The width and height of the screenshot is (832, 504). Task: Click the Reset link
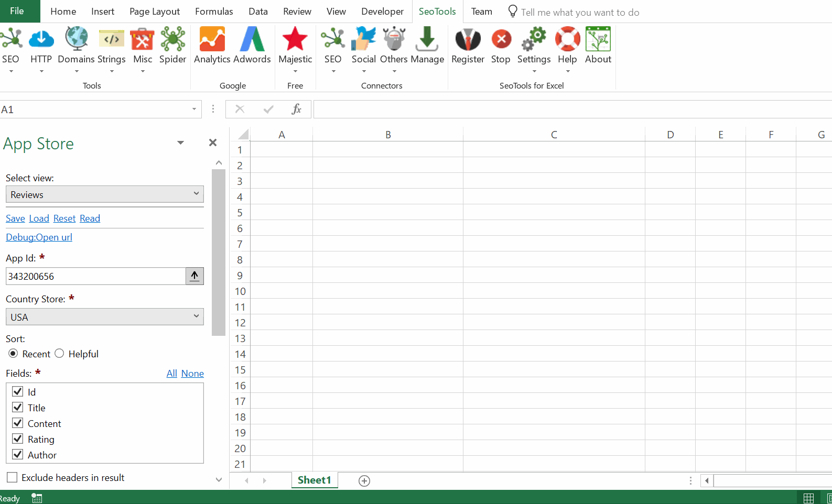(x=64, y=218)
